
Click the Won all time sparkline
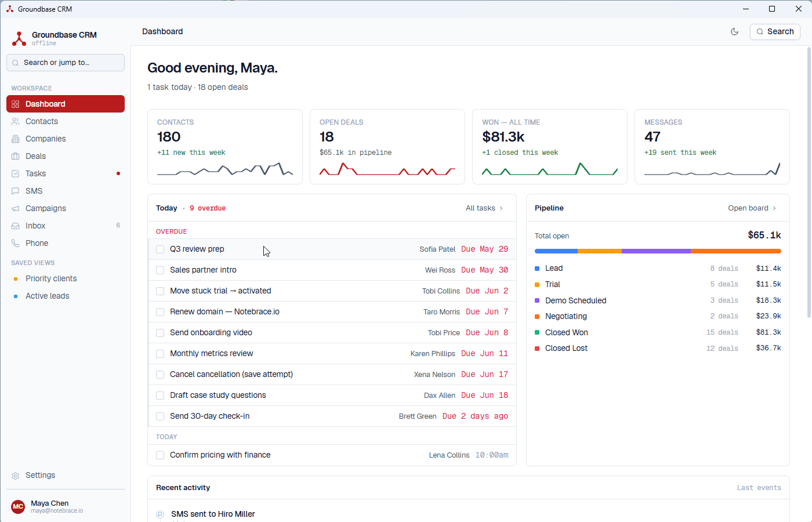[550, 169]
